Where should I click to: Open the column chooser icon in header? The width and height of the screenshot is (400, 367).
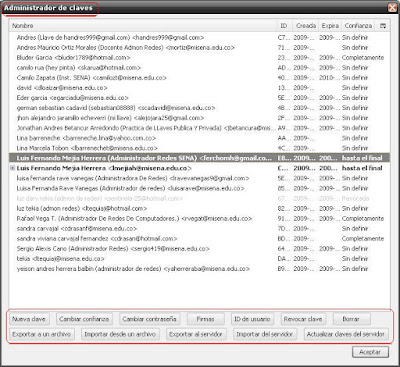pyautogui.click(x=383, y=26)
